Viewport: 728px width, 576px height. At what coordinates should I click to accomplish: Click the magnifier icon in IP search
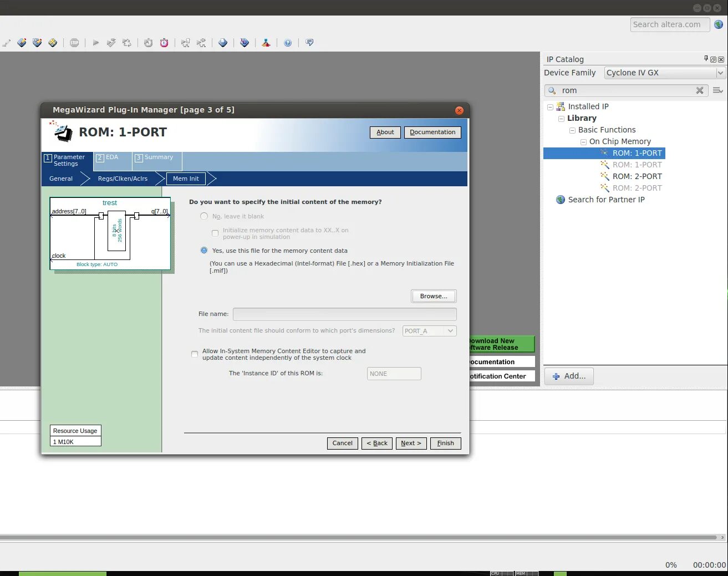(552, 90)
